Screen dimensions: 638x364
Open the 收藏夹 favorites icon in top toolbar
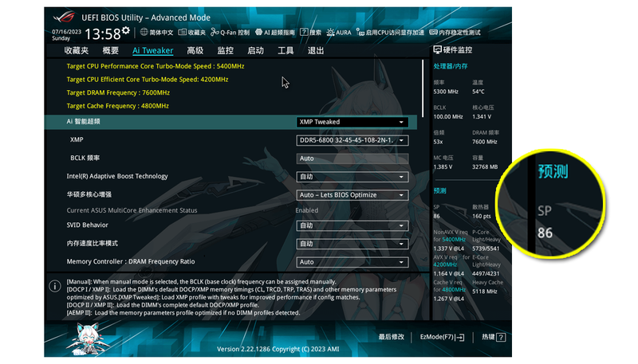(x=183, y=32)
